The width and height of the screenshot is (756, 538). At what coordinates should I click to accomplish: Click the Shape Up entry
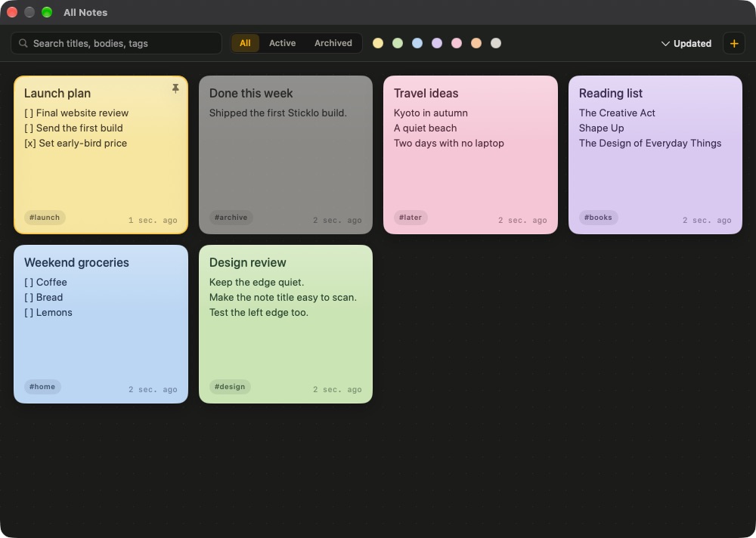[601, 128]
